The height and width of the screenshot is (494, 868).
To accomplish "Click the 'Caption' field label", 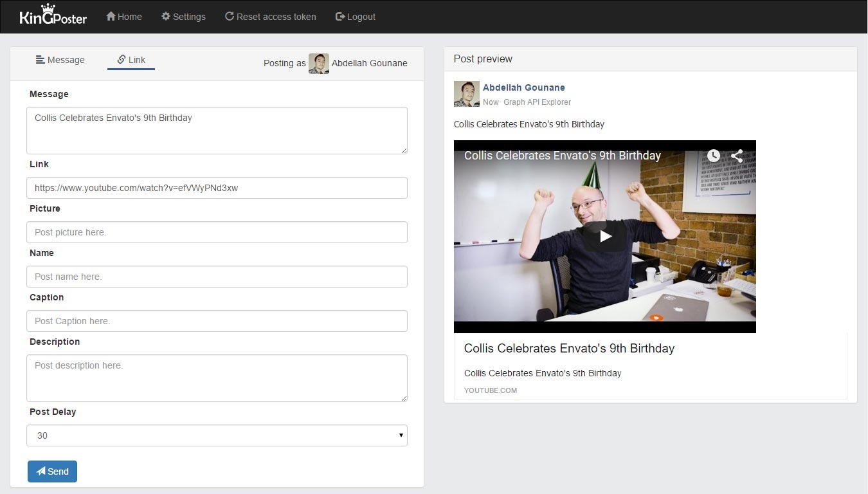I will [46, 297].
